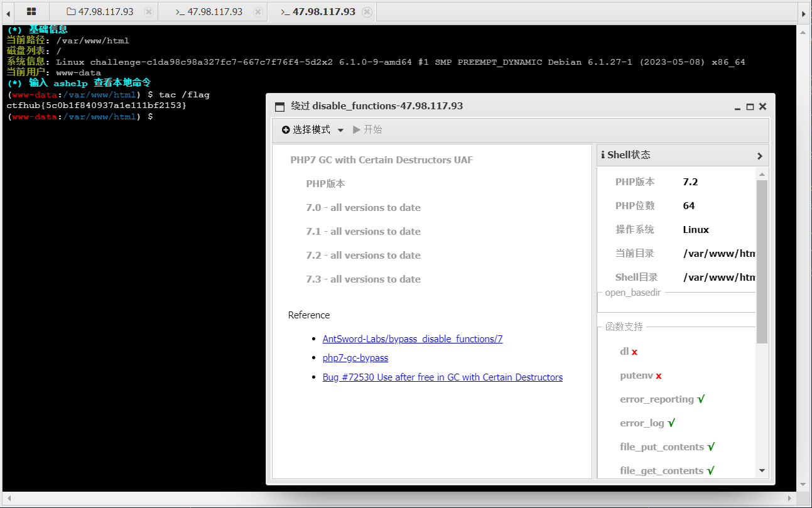The width and height of the screenshot is (812, 508).
Task: Switch to the folder tab 47.98.117.93
Action: point(100,12)
